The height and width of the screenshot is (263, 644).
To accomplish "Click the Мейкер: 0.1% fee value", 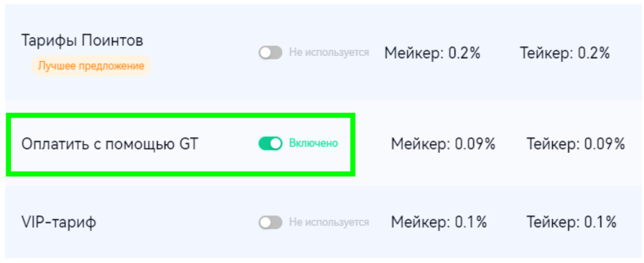I will pos(439,222).
